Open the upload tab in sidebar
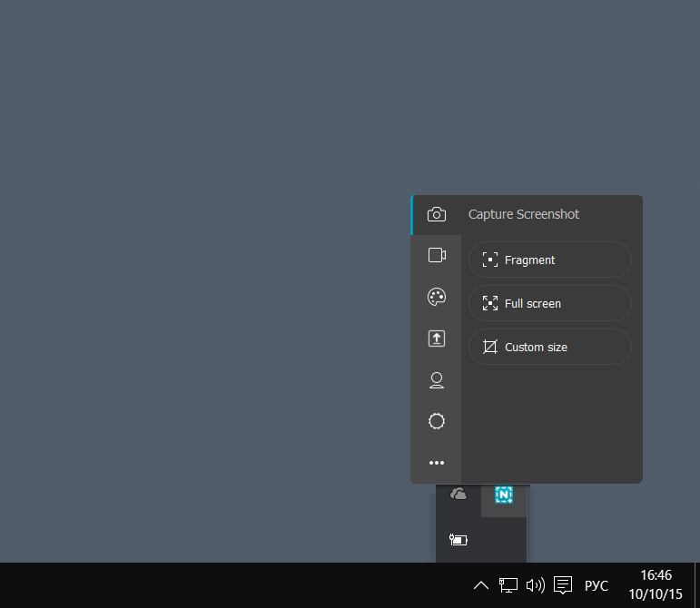 pos(437,338)
